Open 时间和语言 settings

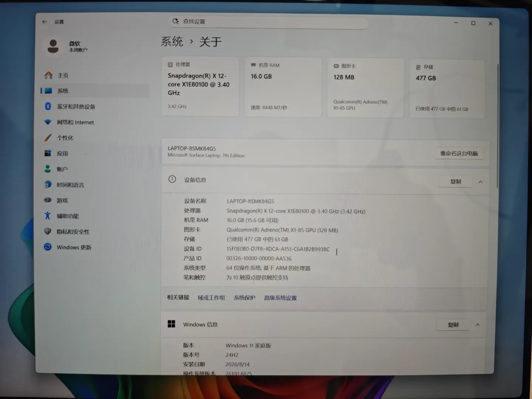pos(95,185)
